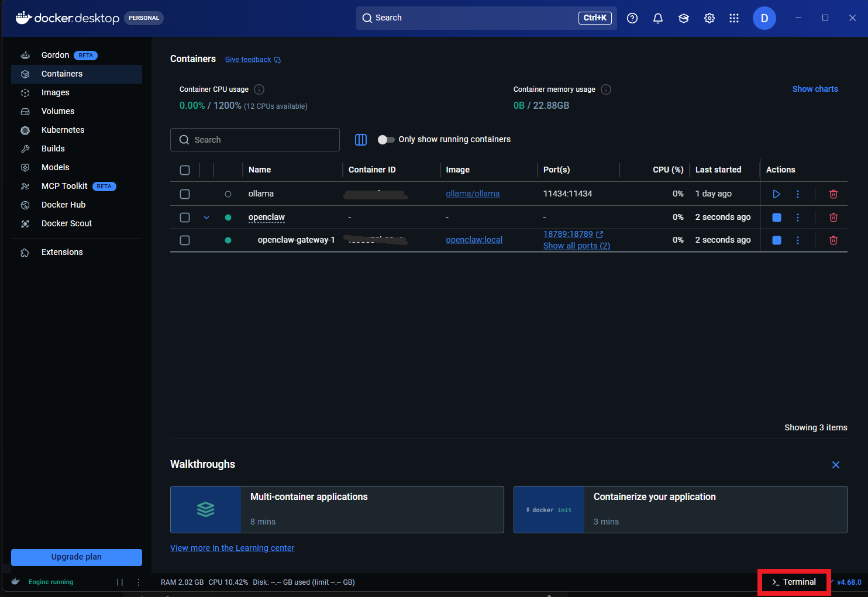Viewport: 868px width, 597px height.
Task: Click the Give feedback link
Action: [x=253, y=60]
